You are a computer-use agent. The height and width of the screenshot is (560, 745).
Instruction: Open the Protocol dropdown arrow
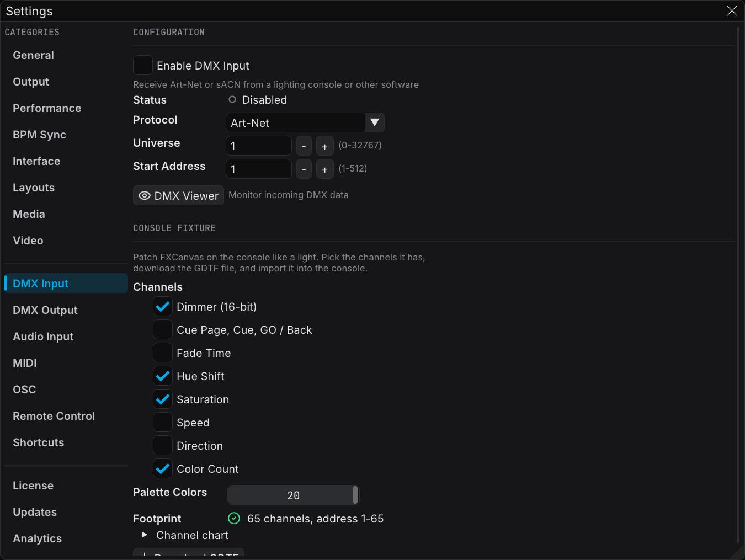(x=375, y=122)
